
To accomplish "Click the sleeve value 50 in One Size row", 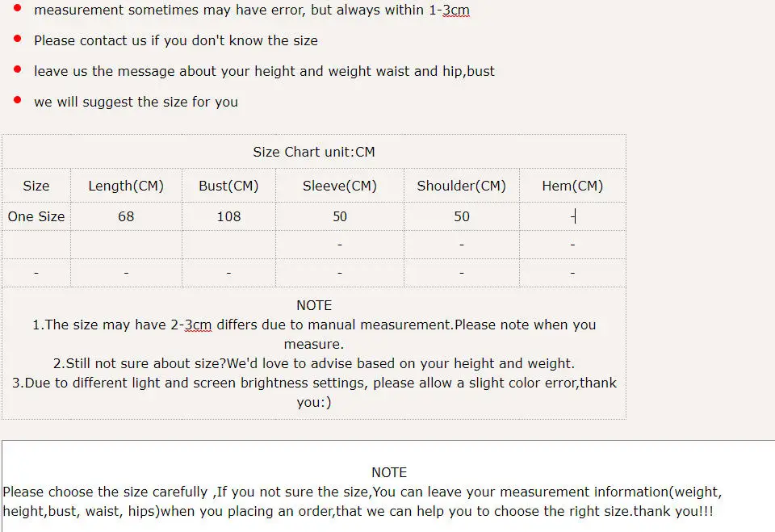I will click(340, 216).
